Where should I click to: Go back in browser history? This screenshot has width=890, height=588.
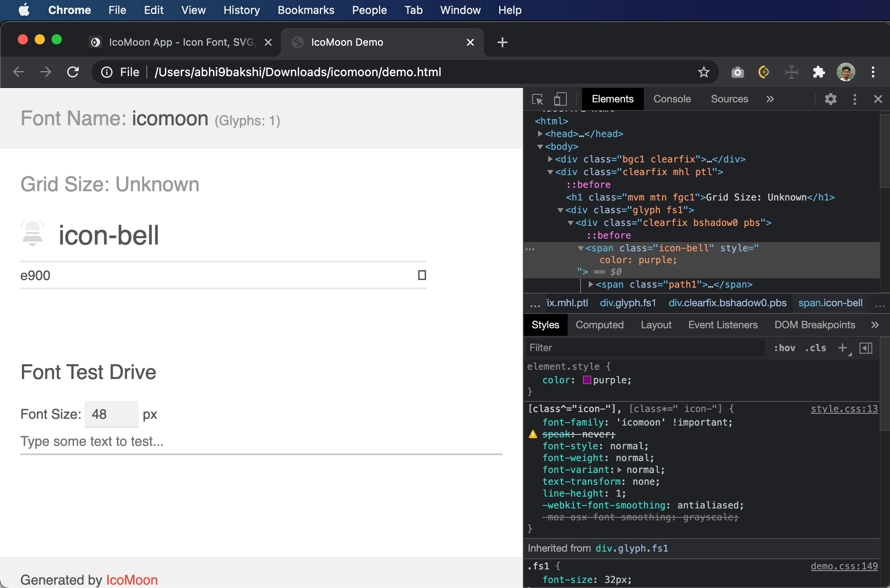(x=19, y=72)
